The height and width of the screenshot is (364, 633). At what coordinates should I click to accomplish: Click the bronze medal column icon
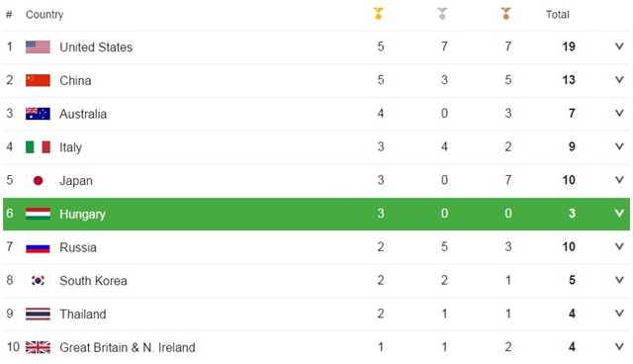505,14
